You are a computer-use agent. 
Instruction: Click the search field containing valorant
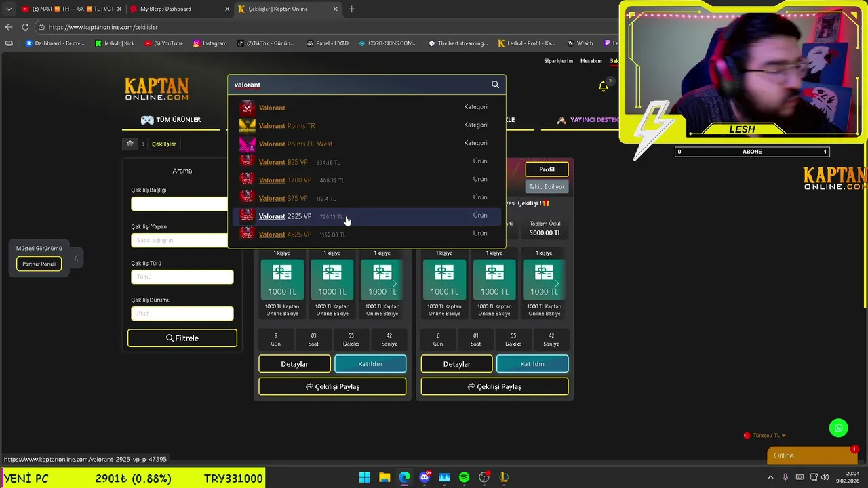tap(359, 85)
